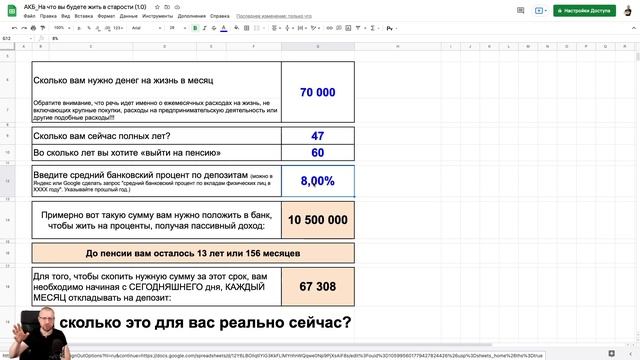The height and width of the screenshot is (360, 640).
Task: Click the merge cells icon
Action: [257, 28]
